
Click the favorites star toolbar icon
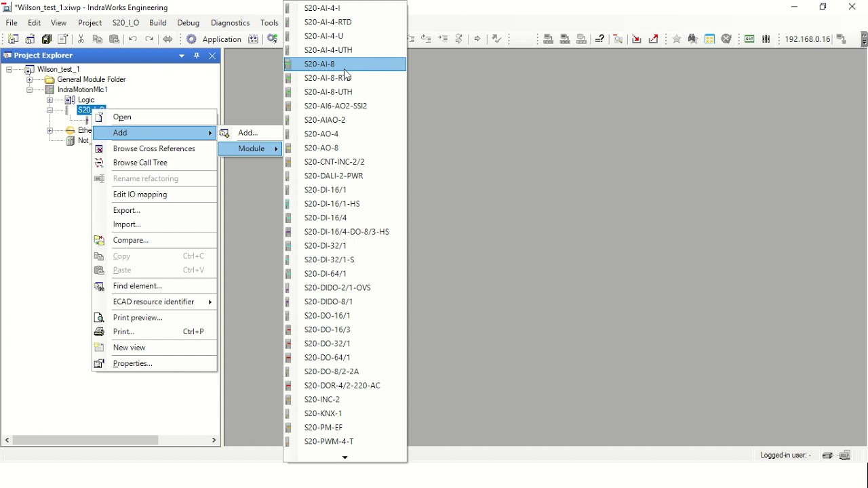tap(677, 39)
